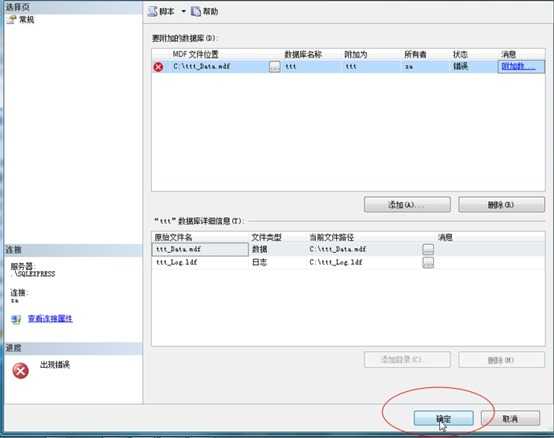Click the 日志 file type cell
The height and width of the screenshot is (438, 554).
260,262
